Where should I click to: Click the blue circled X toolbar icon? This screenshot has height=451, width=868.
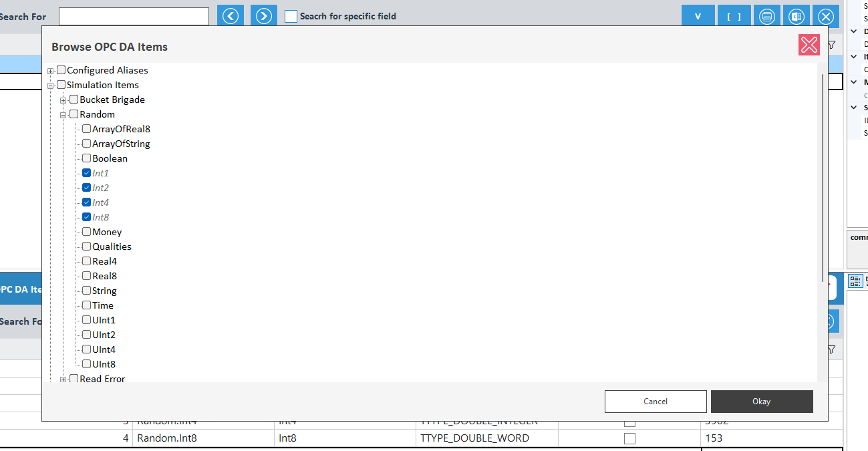click(826, 17)
